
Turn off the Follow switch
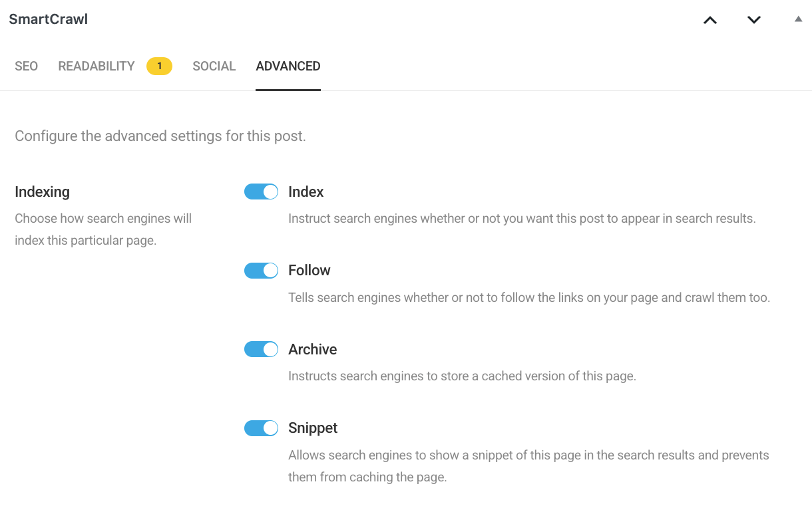(261, 270)
